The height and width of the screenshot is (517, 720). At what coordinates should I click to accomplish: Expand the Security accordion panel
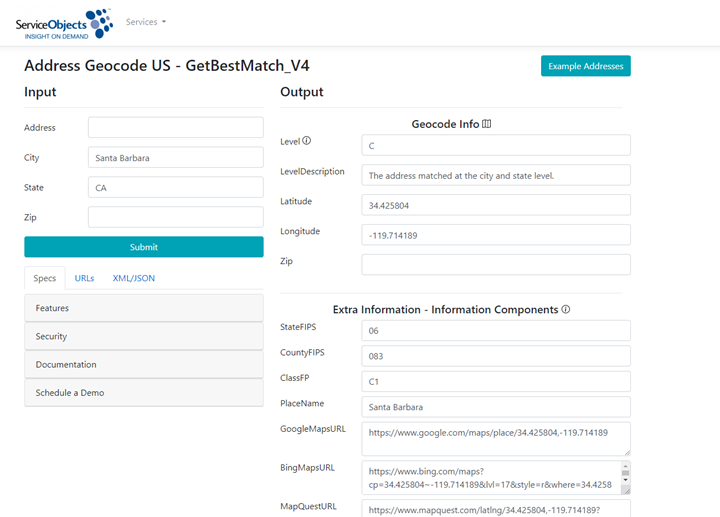point(144,336)
